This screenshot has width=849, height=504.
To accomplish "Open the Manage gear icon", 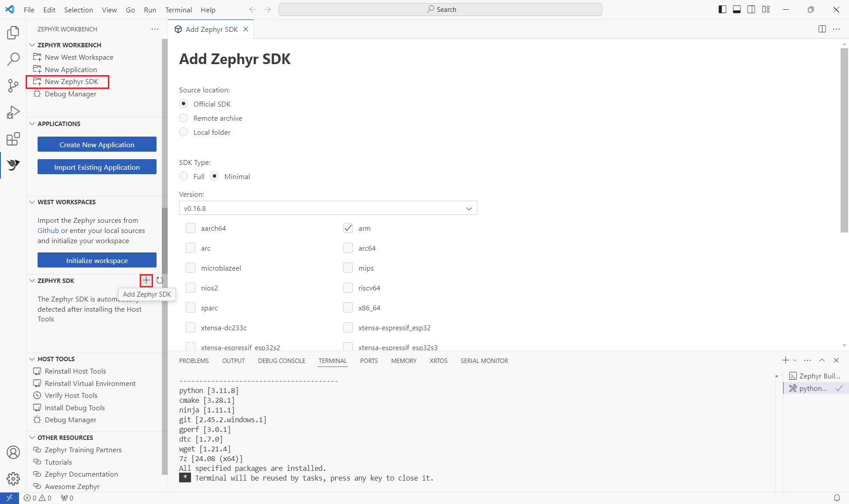I will coord(13,478).
